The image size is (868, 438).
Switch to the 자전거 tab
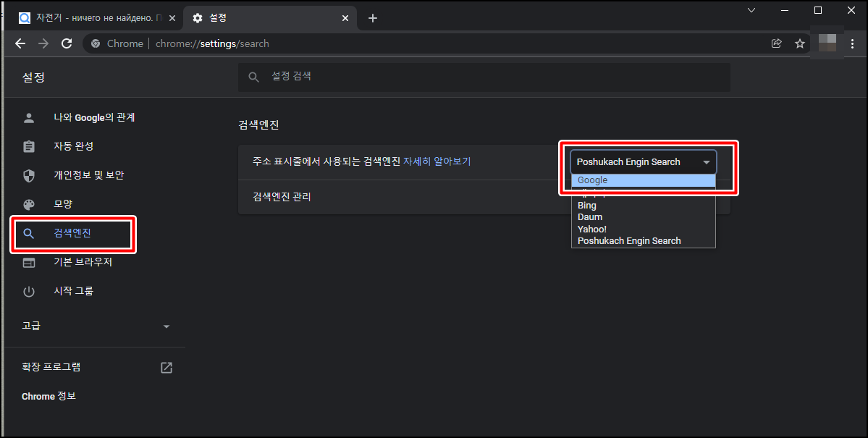(98, 18)
